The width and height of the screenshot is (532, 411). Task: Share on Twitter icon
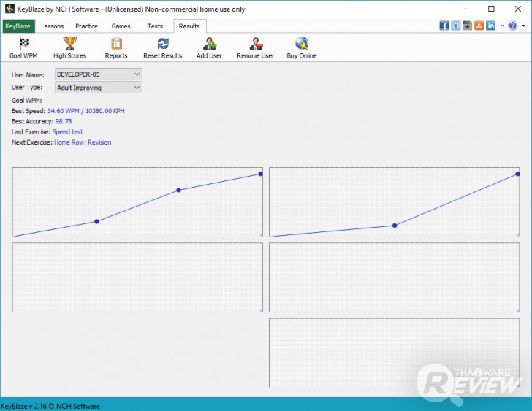pos(456,26)
